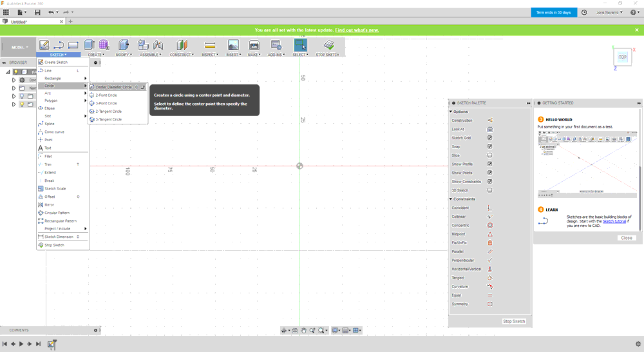Click the Add-Ins scripts icon
The image size is (644, 352).
click(276, 45)
